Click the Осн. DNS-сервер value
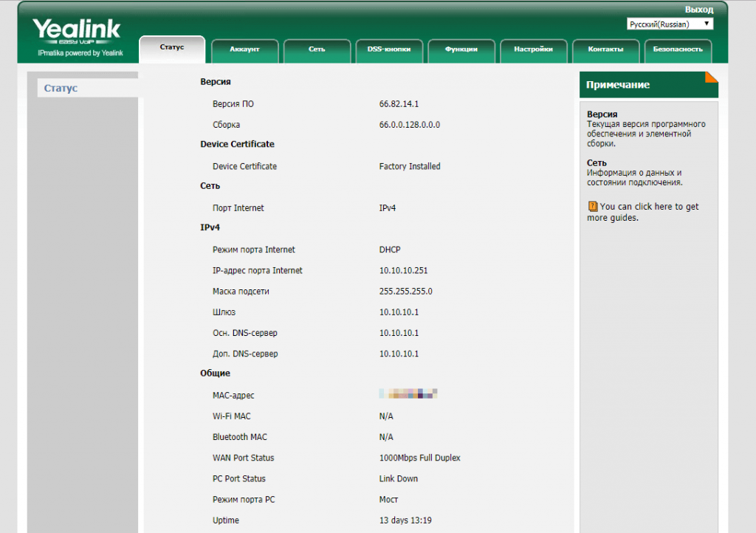The height and width of the screenshot is (533, 756). click(399, 333)
